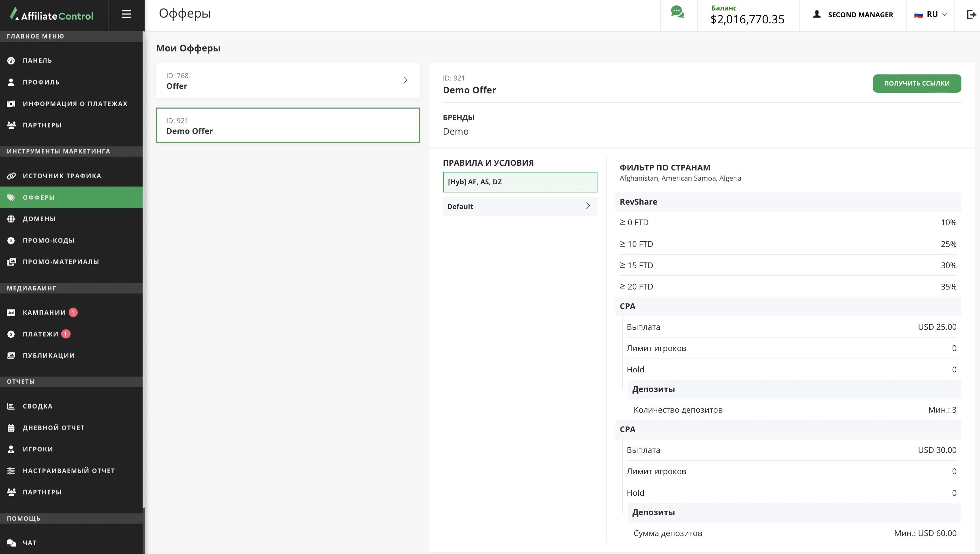Expand the Default rule chevron

[x=588, y=206]
